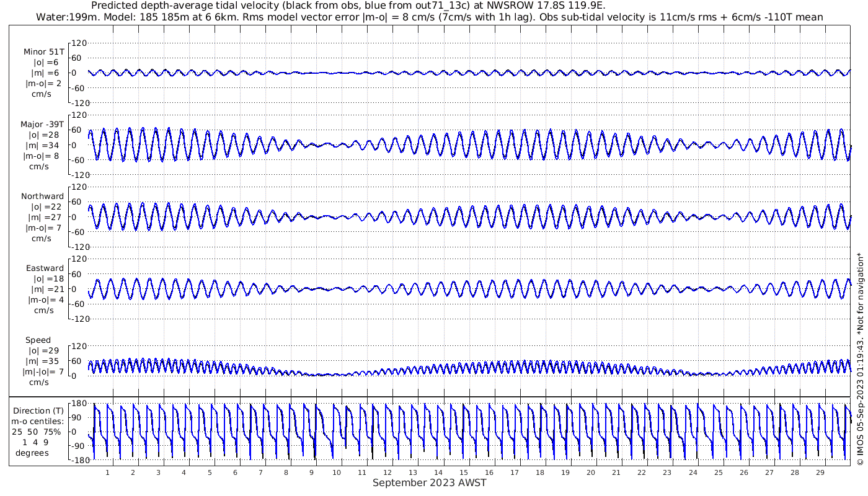868x496 pixels.
Task: Click '|m| =34' in the Major panel
Action: pyautogui.click(x=43, y=145)
